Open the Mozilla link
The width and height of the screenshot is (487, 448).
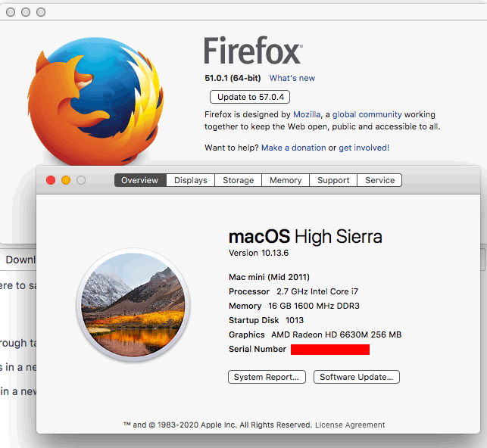[x=307, y=114]
